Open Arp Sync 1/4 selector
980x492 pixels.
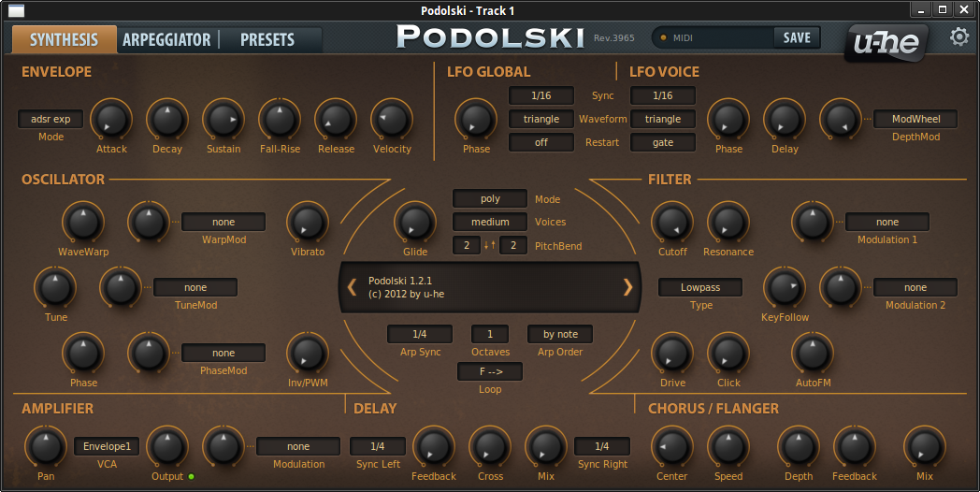[x=419, y=335]
